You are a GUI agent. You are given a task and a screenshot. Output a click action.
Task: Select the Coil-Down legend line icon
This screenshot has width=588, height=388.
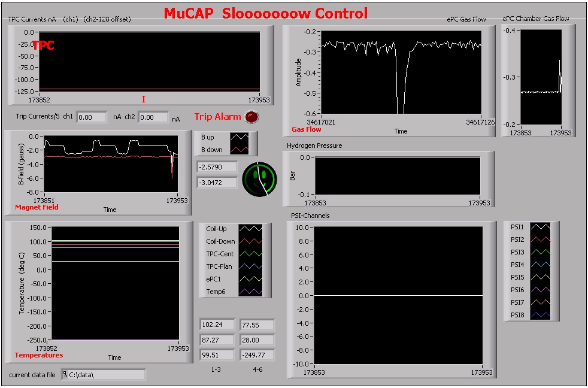[250, 241]
